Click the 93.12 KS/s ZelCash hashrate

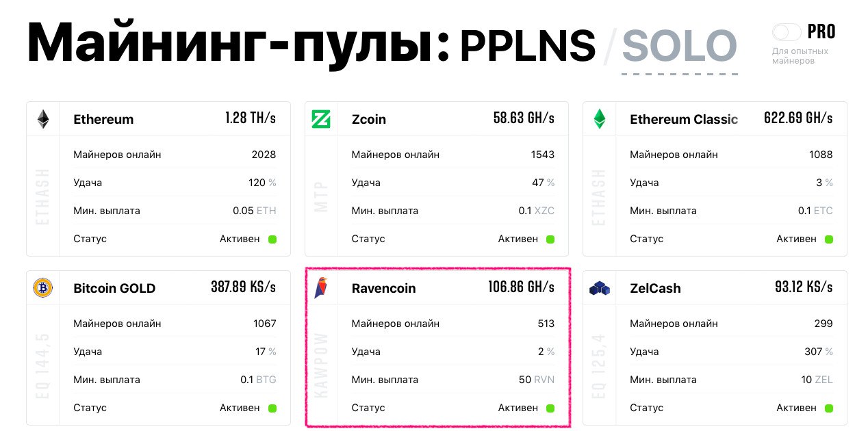(804, 287)
